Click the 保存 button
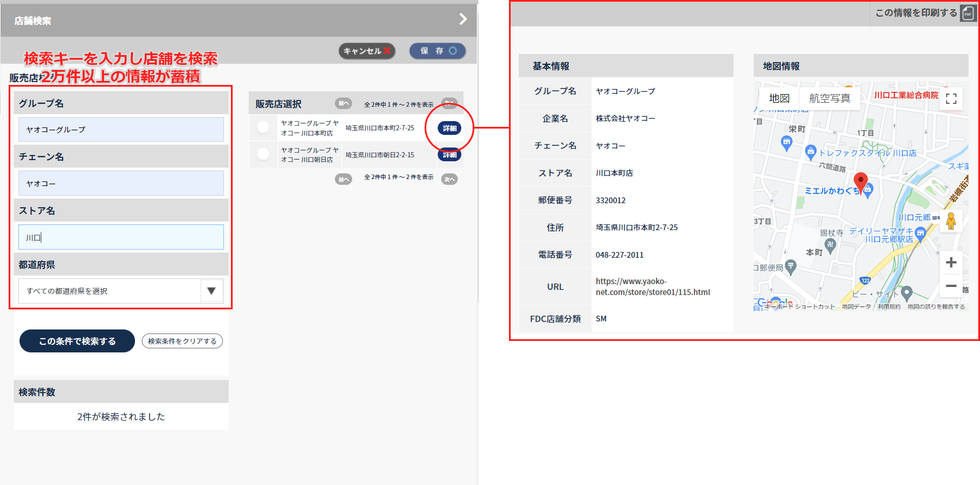Image resolution: width=980 pixels, height=485 pixels. [438, 51]
